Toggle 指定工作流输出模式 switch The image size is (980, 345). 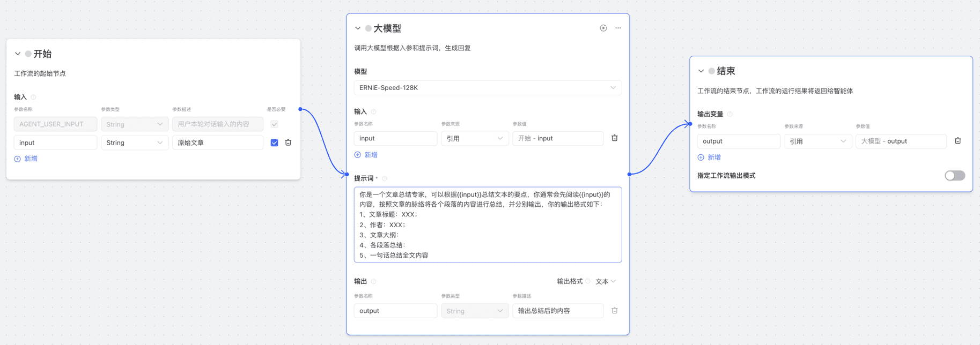coord(954,176)
